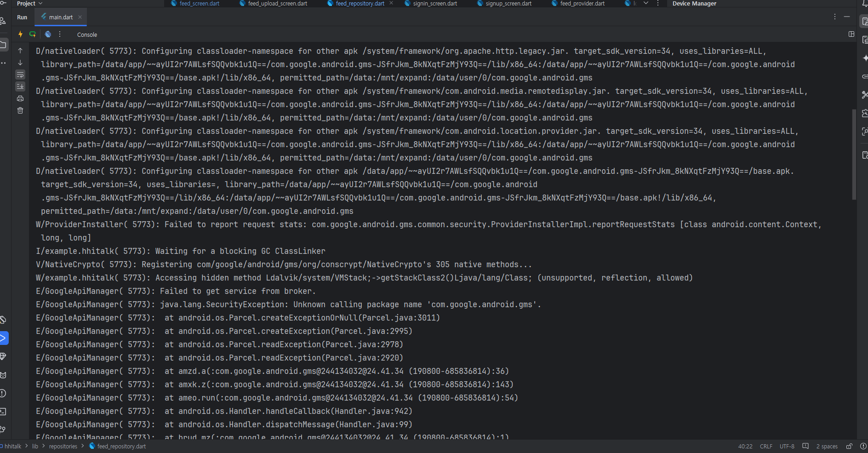This screenshot has width=868, height=453.
Task: Switch to feed_provider.dart tab
Action: pyautogui.click(x=578, y=3)
